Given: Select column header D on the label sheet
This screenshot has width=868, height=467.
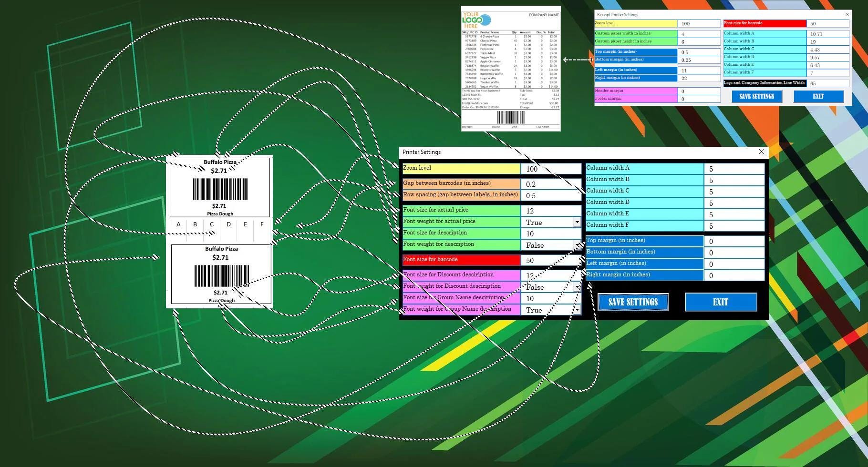Looking at the screenshot, I should tap(228, 224).
